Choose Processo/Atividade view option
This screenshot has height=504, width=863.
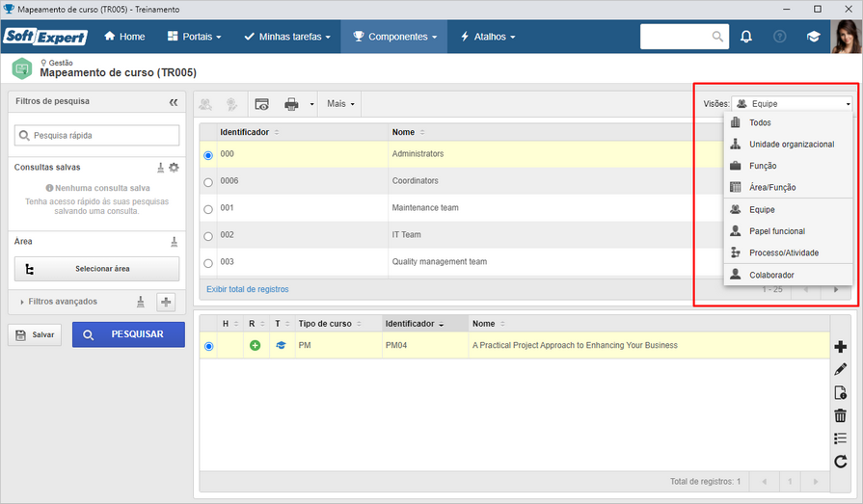[788, 252]
